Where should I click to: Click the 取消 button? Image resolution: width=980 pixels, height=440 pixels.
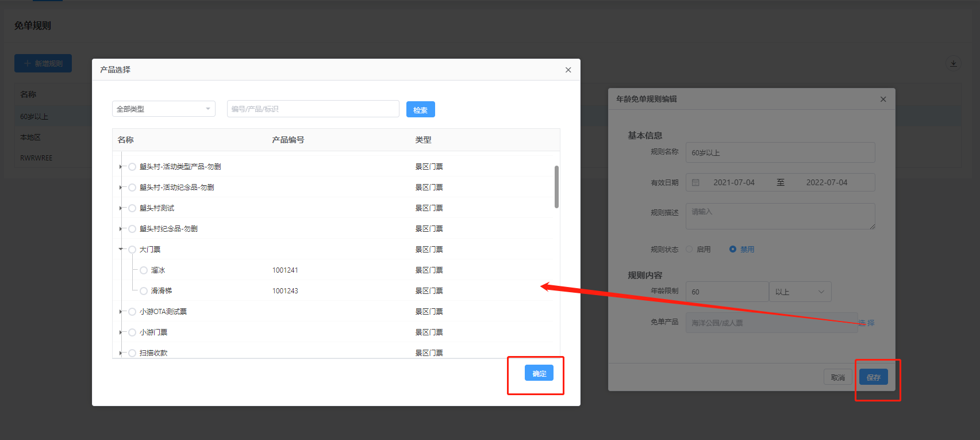(837, 377)
